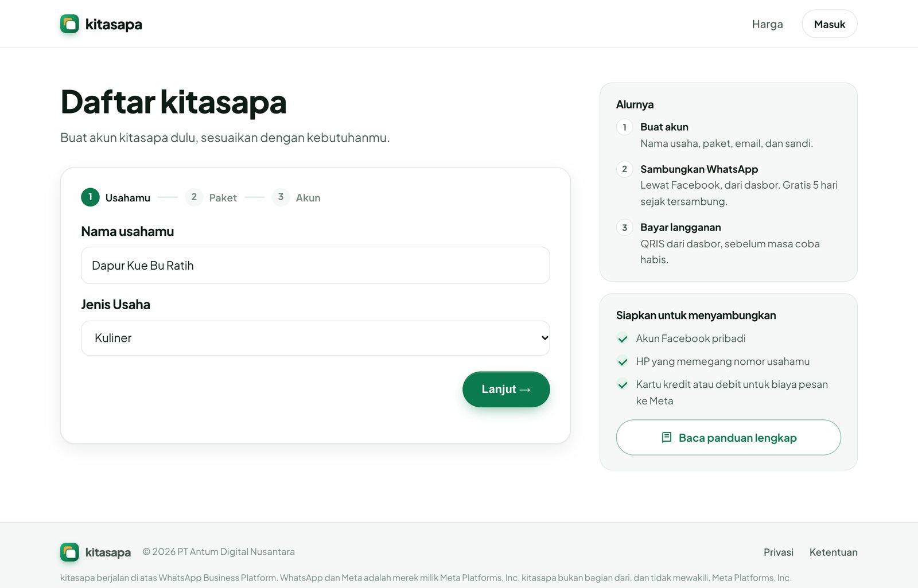
Task: Click the Bayar langganan step title
Action: (x=680, y=228)
